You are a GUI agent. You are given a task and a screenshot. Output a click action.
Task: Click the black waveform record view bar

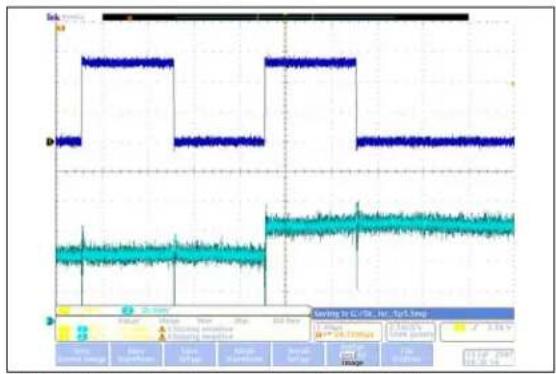coord(285,17)
